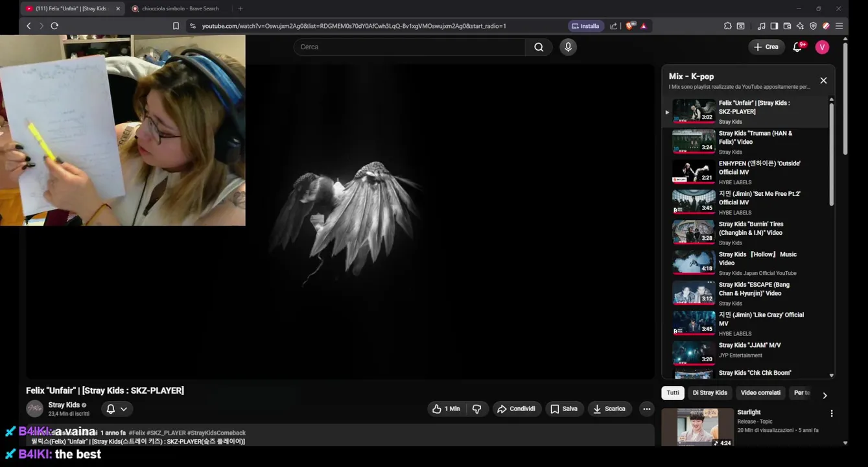Bookmark this page with the bookmark icon

pos(176,26)
